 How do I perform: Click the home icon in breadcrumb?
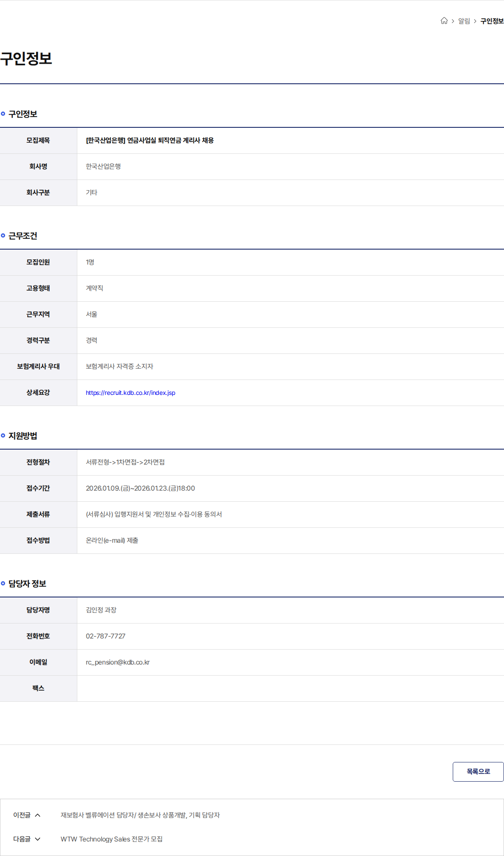pyautogui.click(x=444, y=21)
